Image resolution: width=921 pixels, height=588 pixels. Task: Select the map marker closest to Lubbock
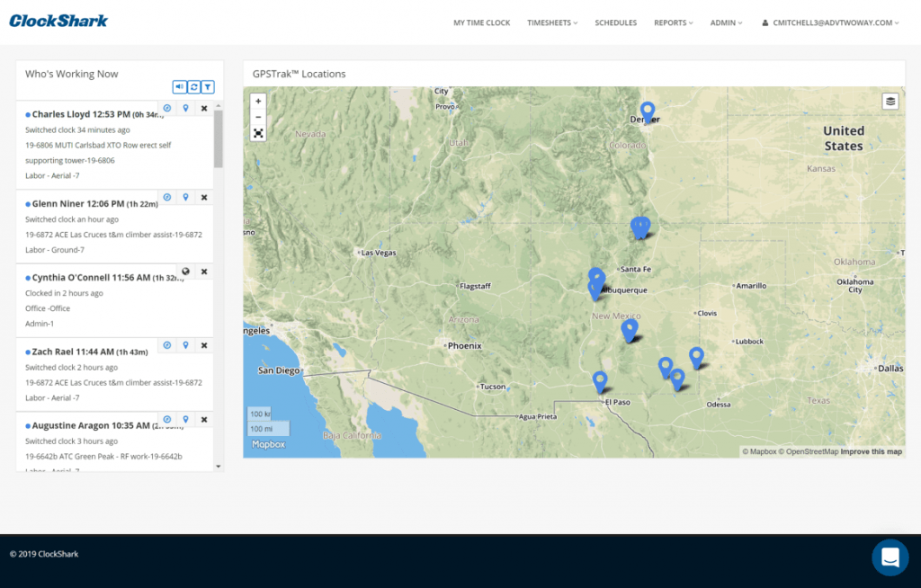696,357
